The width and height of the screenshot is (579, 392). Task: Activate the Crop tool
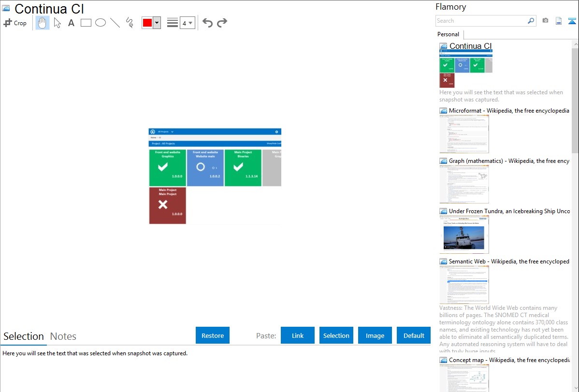click(15, 23)
